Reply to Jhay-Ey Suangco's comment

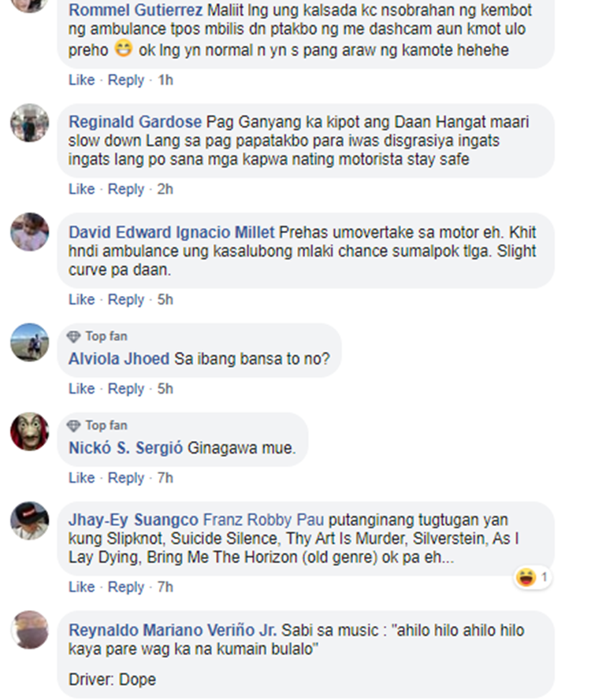click(126, 587)
